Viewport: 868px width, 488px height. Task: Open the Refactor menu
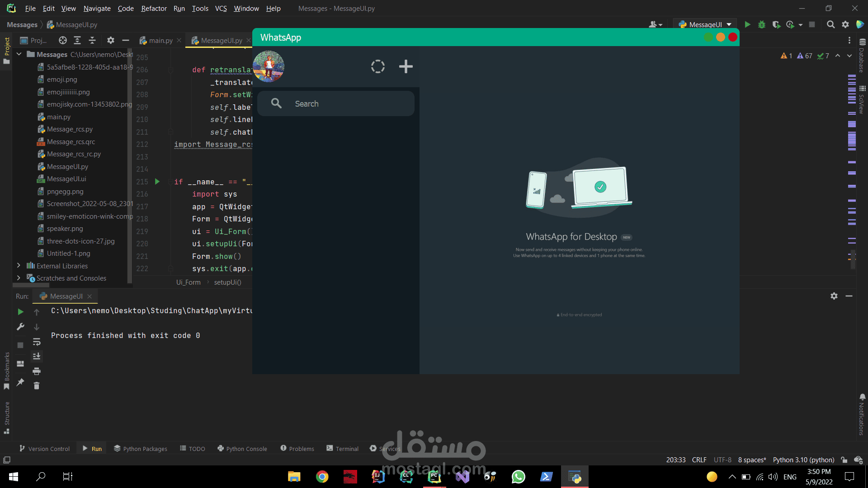coord(154,8)
